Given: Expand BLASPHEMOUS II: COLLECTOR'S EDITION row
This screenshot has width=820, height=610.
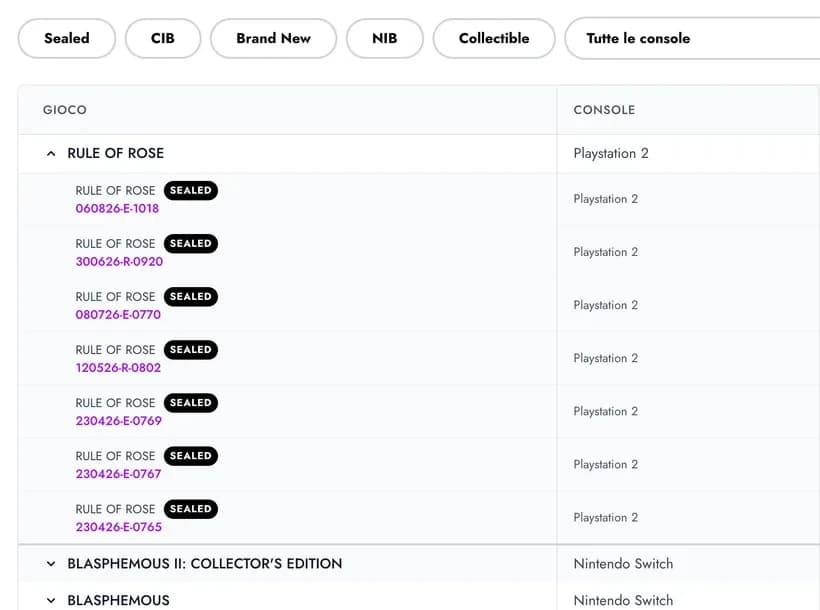Looking at the screenshot, I should tap(51, 563).
